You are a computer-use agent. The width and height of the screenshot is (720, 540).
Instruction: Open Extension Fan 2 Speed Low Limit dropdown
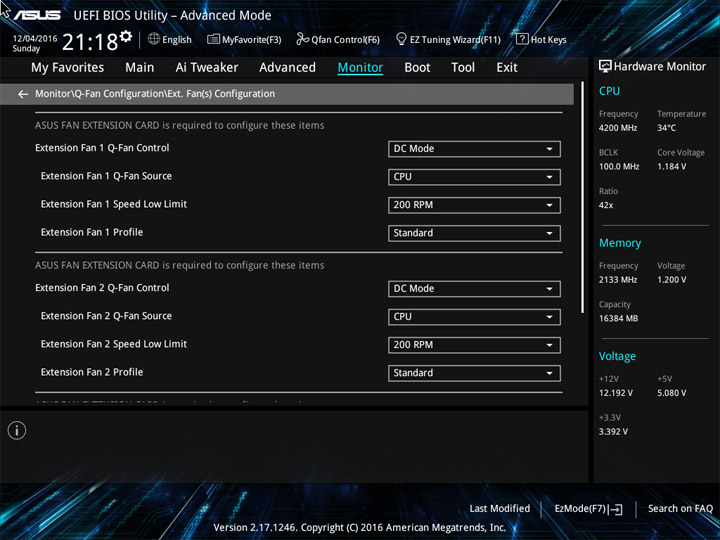coord(474,345)
